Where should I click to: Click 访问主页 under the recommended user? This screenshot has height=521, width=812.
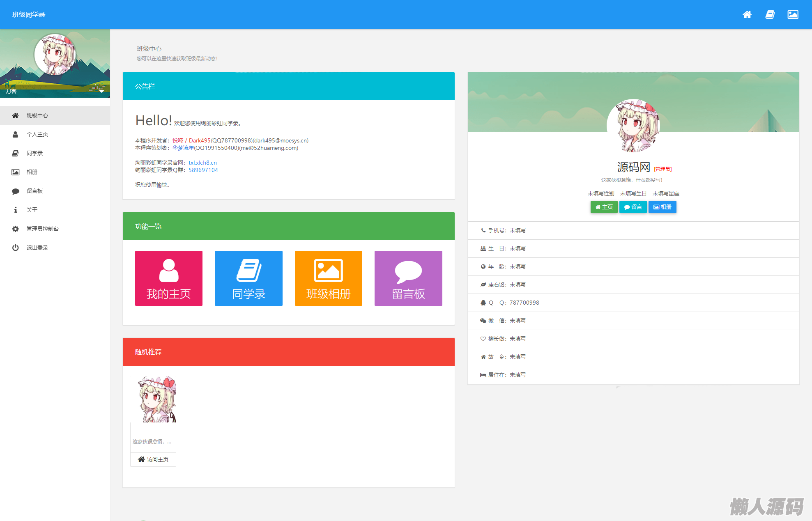click(x=153, y=459)
